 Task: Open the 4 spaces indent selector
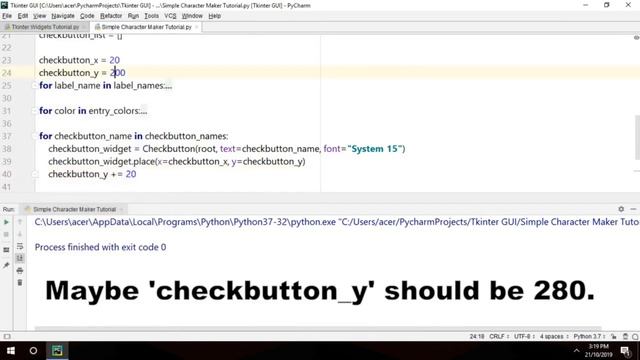pyautogui.click(x=554, y=336)
